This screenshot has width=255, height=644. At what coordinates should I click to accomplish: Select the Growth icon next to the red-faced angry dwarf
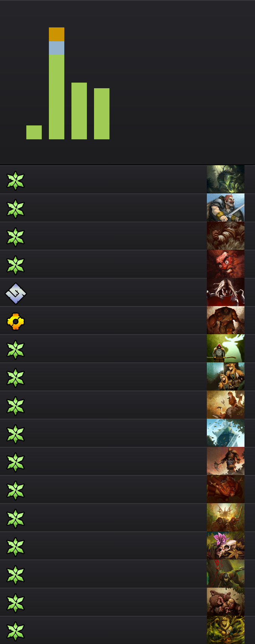[x=15, y=265]
